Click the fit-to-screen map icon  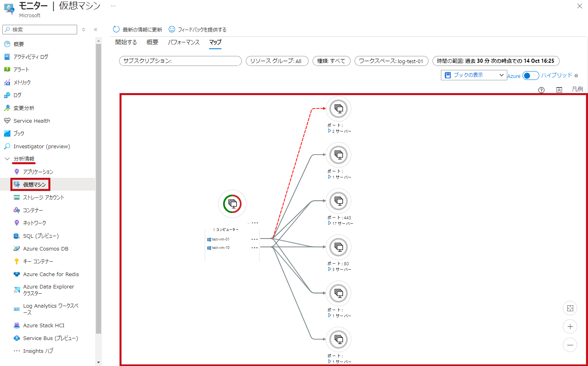(x=570, y=308)
